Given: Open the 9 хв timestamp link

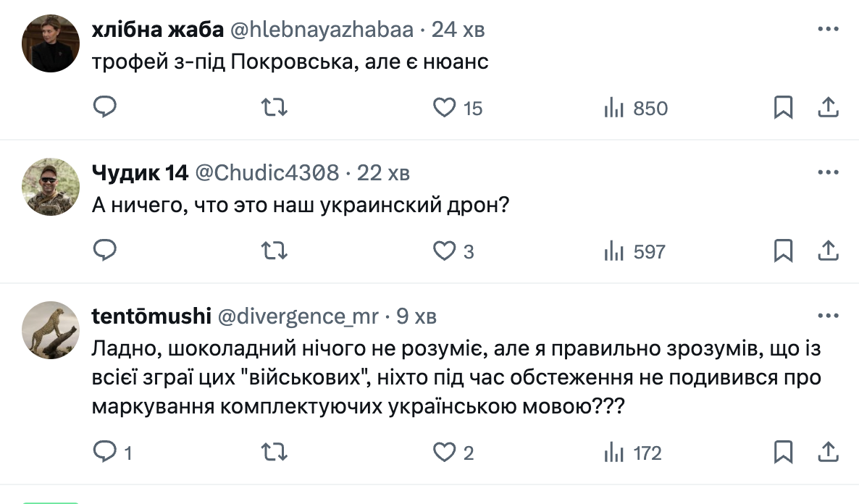Looking at the screenshot, I should [416, 316].
